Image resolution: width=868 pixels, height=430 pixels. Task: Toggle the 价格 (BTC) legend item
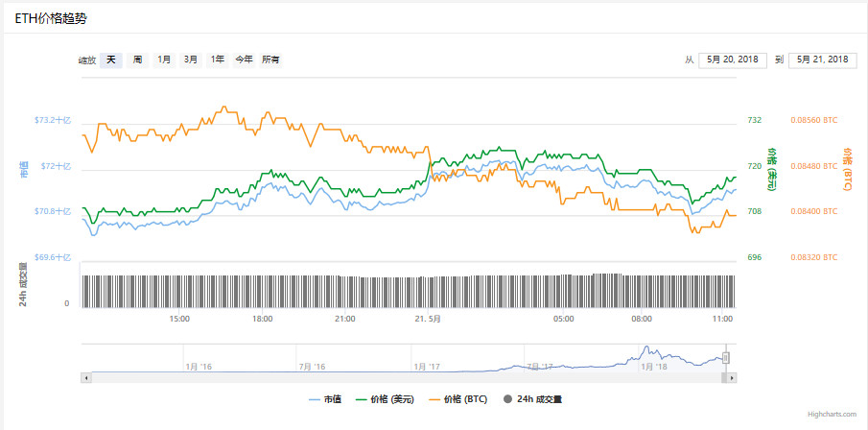pyautogui.click(x=458, y=398)
